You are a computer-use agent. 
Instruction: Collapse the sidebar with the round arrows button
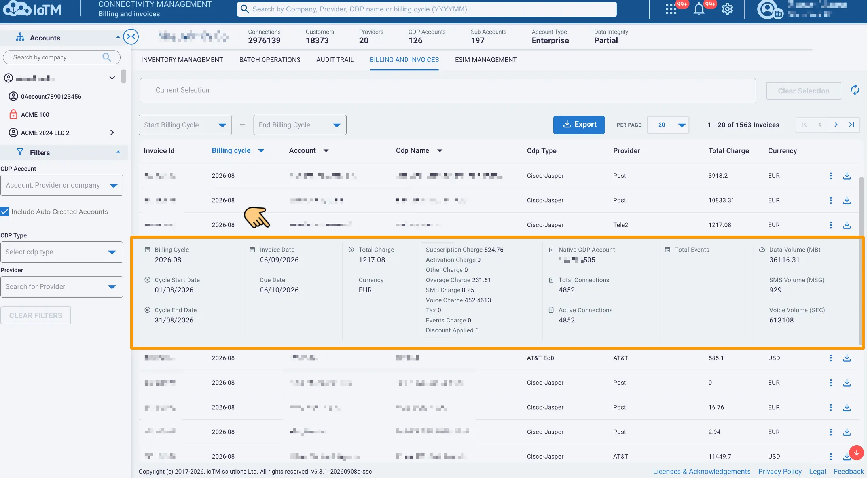coord(131,37)
